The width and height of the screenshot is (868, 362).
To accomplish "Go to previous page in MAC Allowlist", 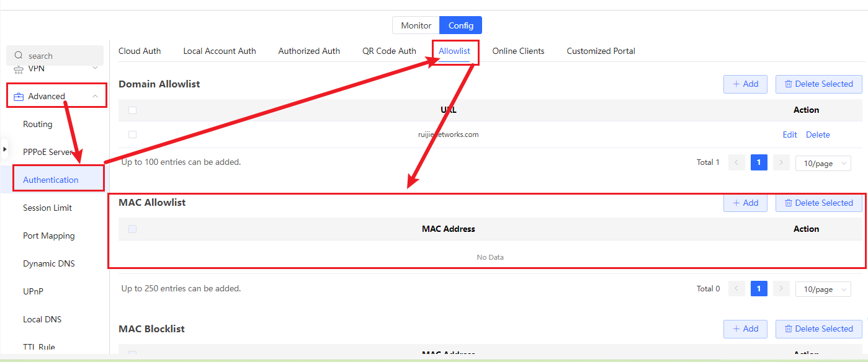I will tap(736, 289).
